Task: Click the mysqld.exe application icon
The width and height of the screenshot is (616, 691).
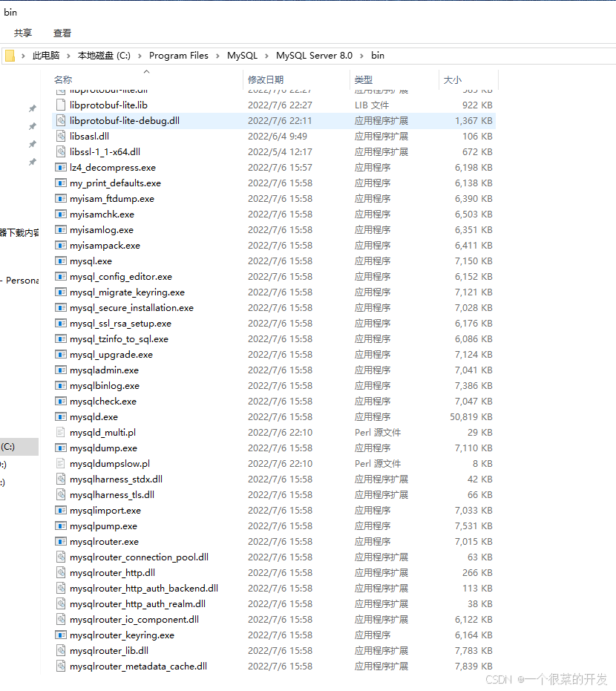Action: [61, 417]
